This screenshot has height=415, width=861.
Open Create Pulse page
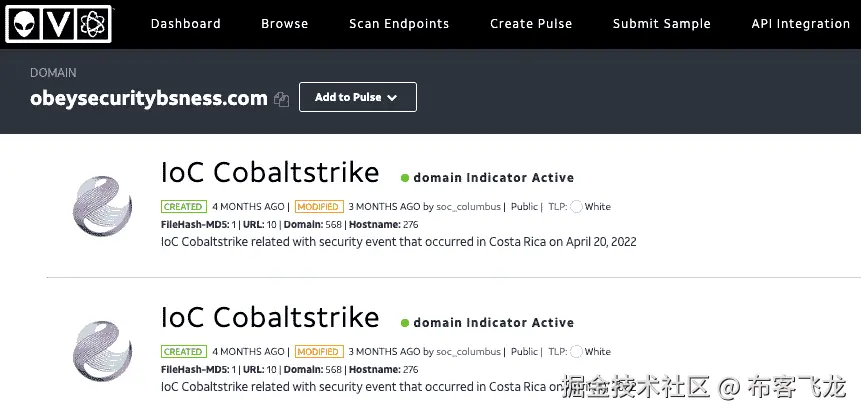click(x=531, y=24)
